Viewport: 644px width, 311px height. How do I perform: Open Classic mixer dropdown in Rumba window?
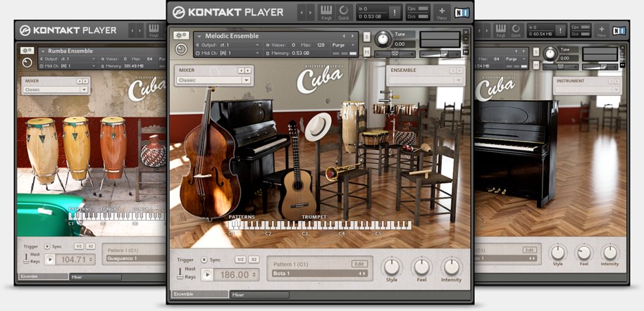[56, 89]
